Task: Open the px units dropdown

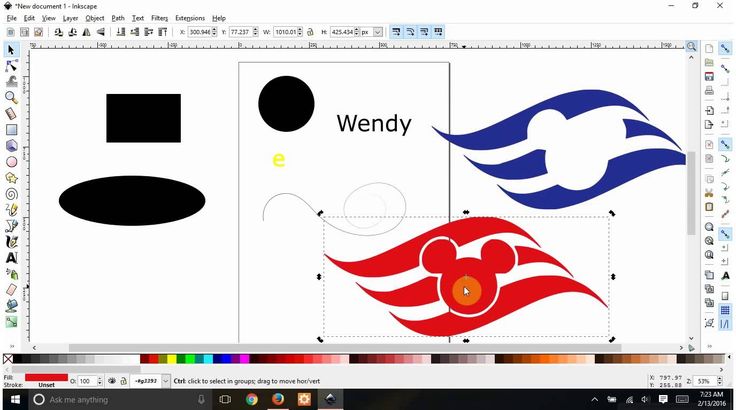Action: point(378,32)
